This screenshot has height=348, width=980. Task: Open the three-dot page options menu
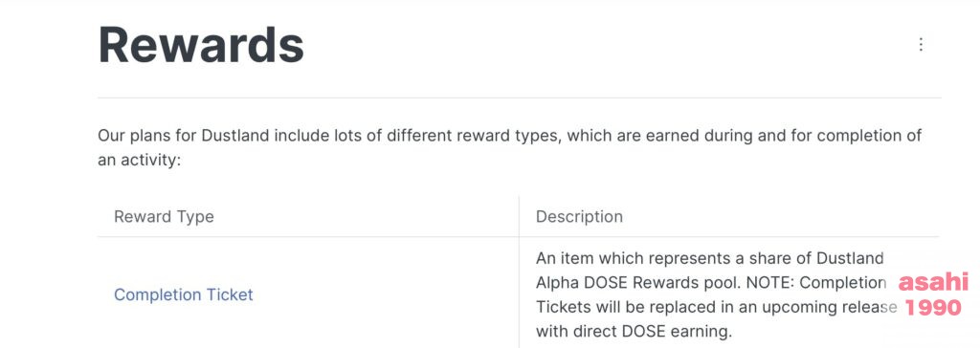click(x=920, y=44)
